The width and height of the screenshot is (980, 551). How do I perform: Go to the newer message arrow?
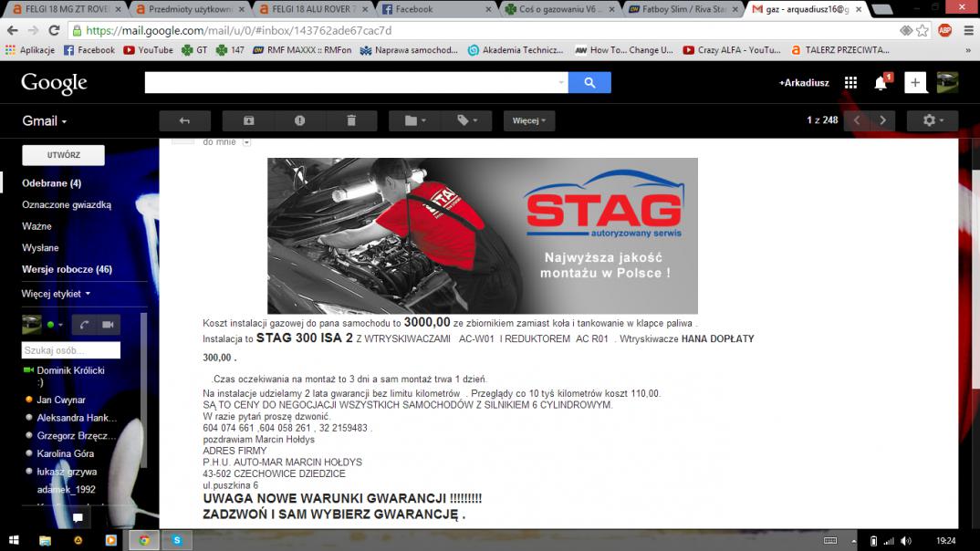(857, 120)
